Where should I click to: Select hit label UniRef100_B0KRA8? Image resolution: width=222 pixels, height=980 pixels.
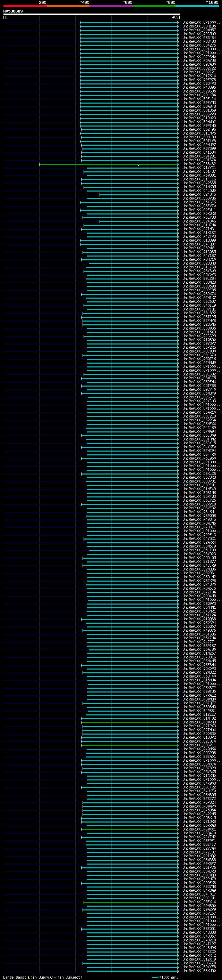tap(199, 825)
